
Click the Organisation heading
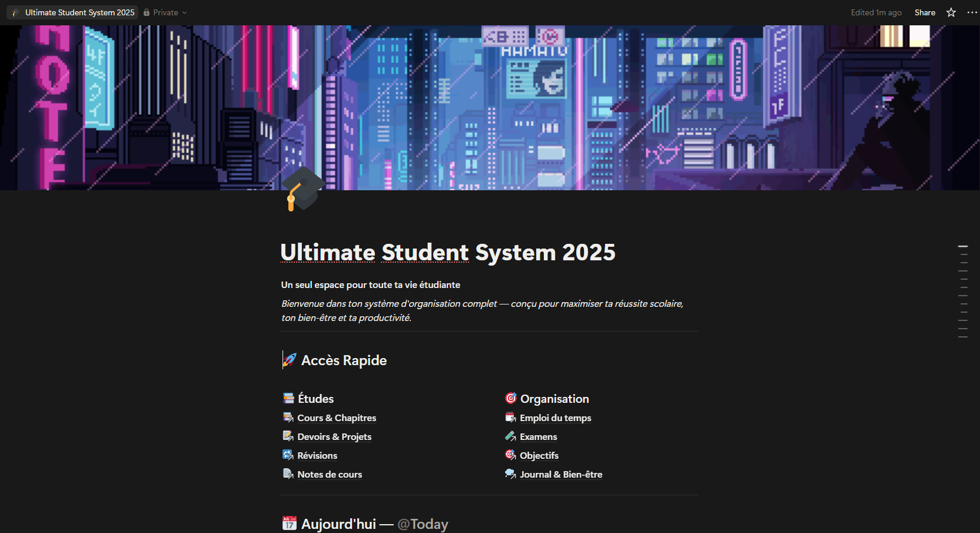click(554, 399)
